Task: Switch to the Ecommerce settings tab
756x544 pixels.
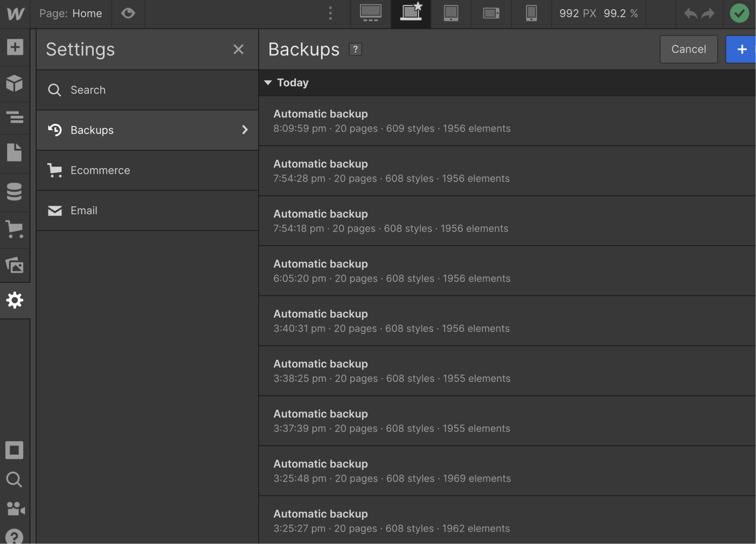Action: [100, 170]
